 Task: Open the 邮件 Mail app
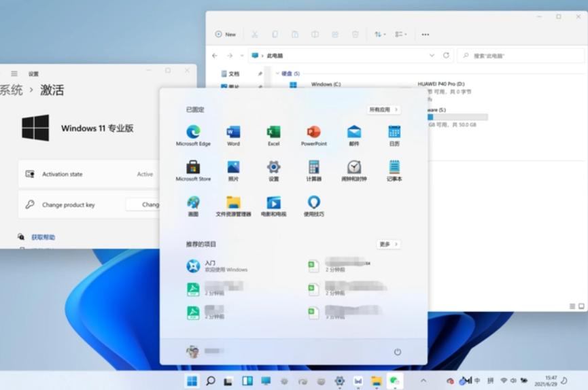[354, 135]
